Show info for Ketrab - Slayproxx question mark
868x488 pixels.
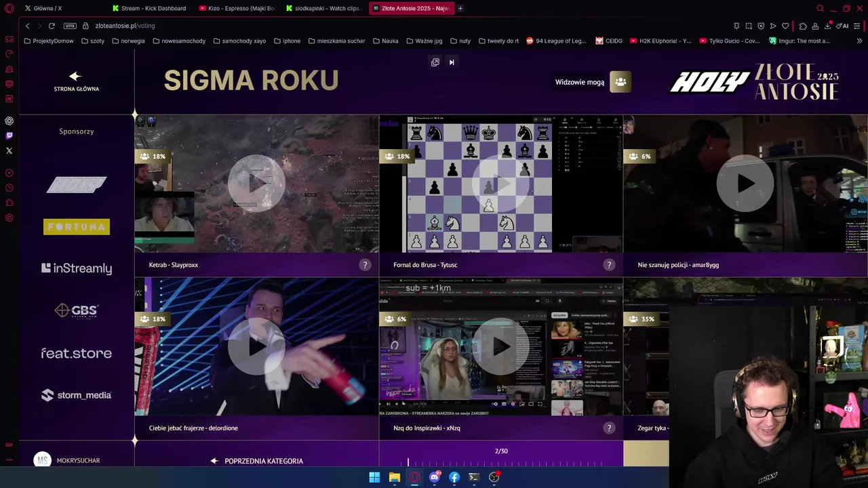365,265
